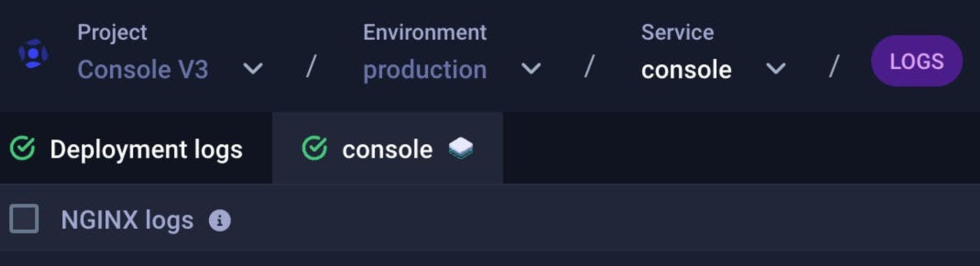Open the NGINX logs info icon

[220, 220]
